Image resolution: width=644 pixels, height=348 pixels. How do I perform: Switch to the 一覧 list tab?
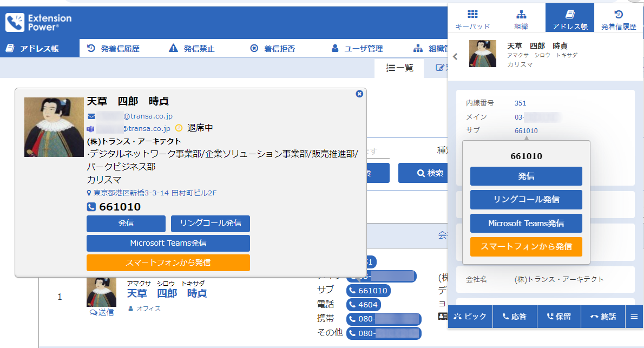click(399, 68)
